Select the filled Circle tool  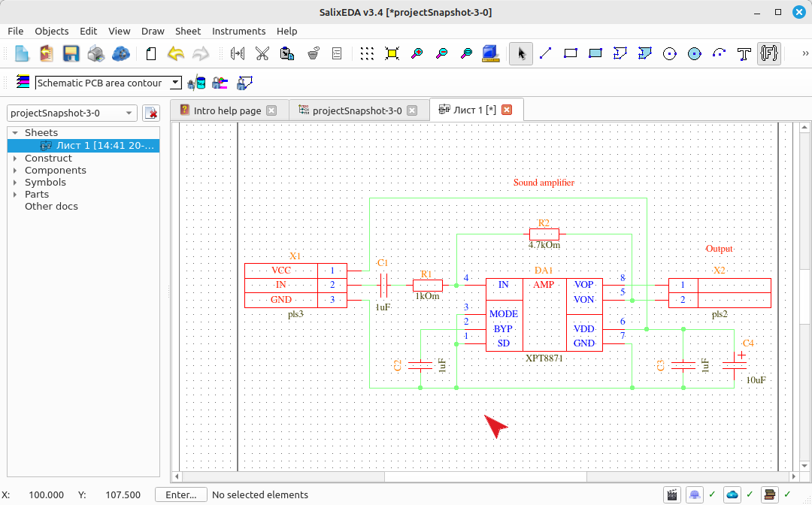tap(695, 53)
